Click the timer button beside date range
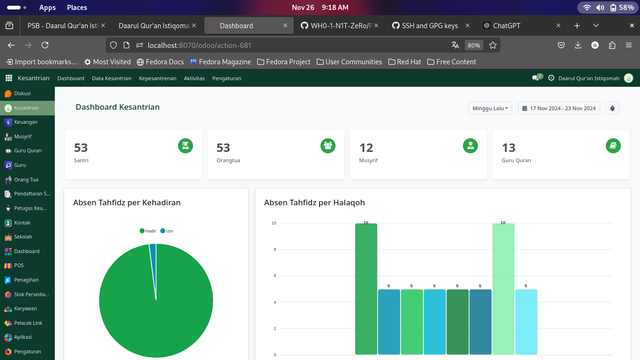 click(612, 108)
